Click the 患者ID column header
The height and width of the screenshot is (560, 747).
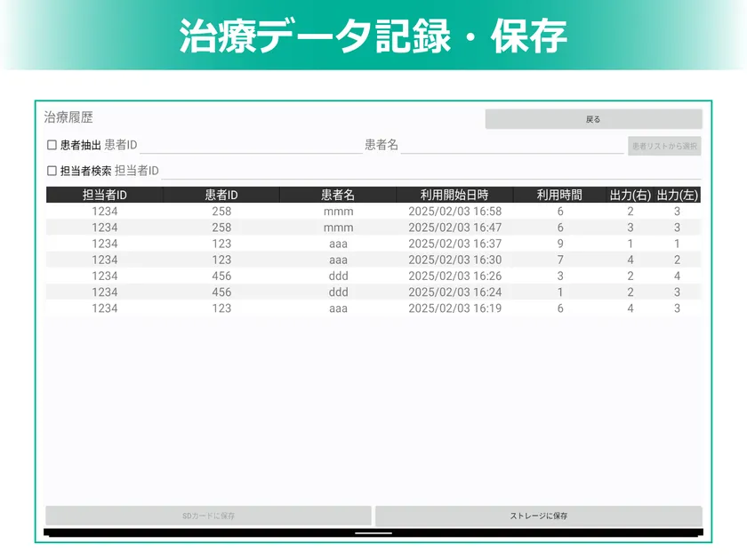pos(219,195)
